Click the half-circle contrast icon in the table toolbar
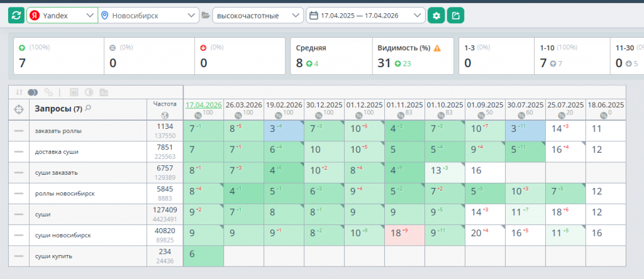Screen dimensions: 644x279 (x=88, y=92)
